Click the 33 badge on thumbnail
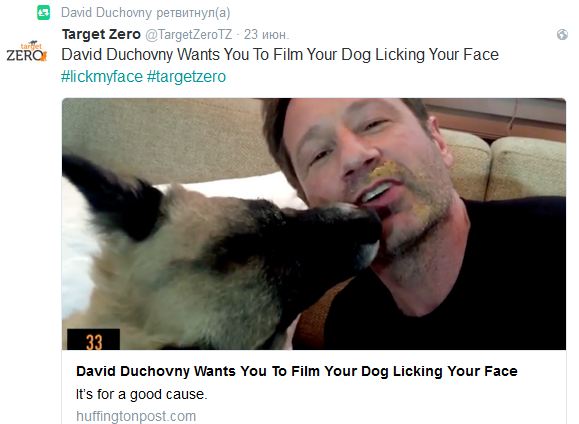579x424 pixels. pos(93,339)
